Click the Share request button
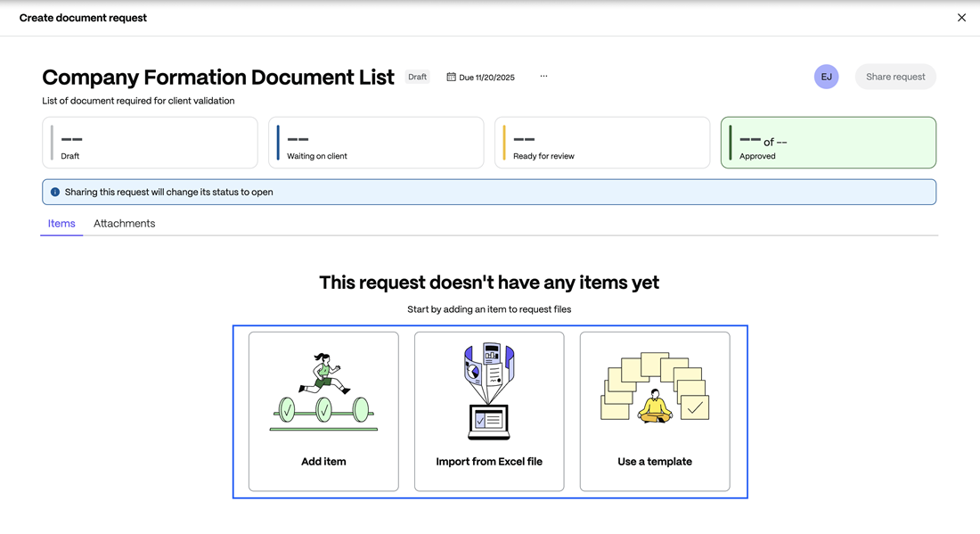The image size is (980, 534). (x=894, y=77)
